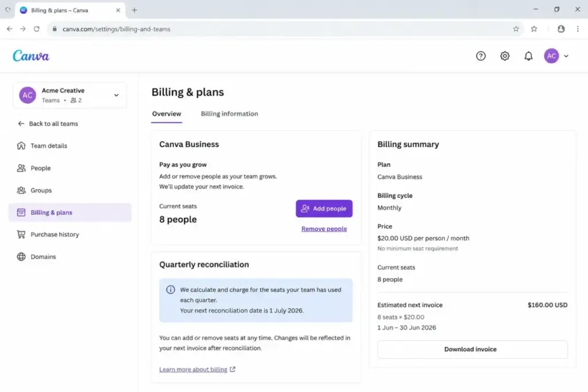
Task: Click the Domains globe icon
Action: click(x=21, y=257)
